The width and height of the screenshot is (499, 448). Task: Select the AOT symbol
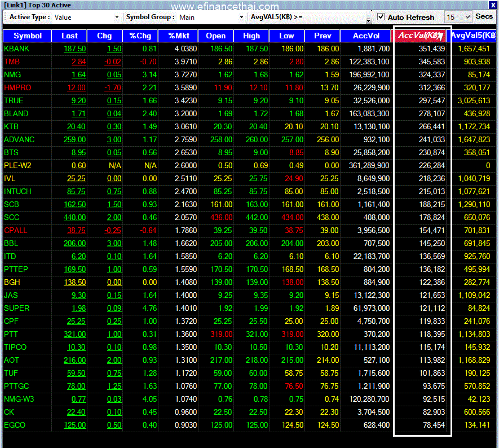(11, 361)
